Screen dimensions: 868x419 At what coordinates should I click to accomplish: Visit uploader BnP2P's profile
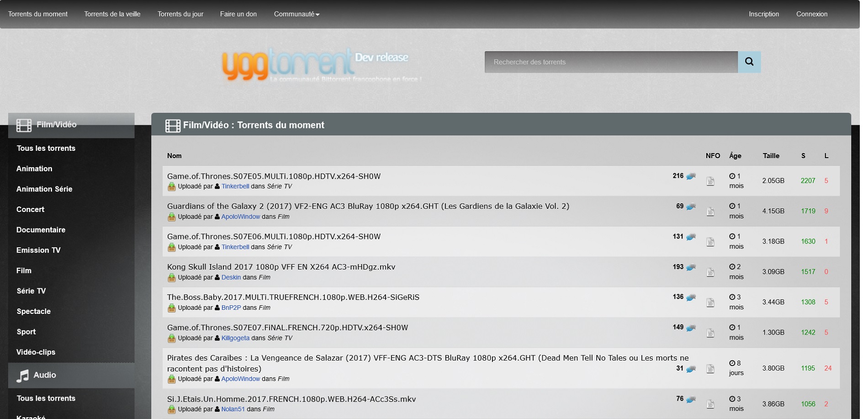231,308
